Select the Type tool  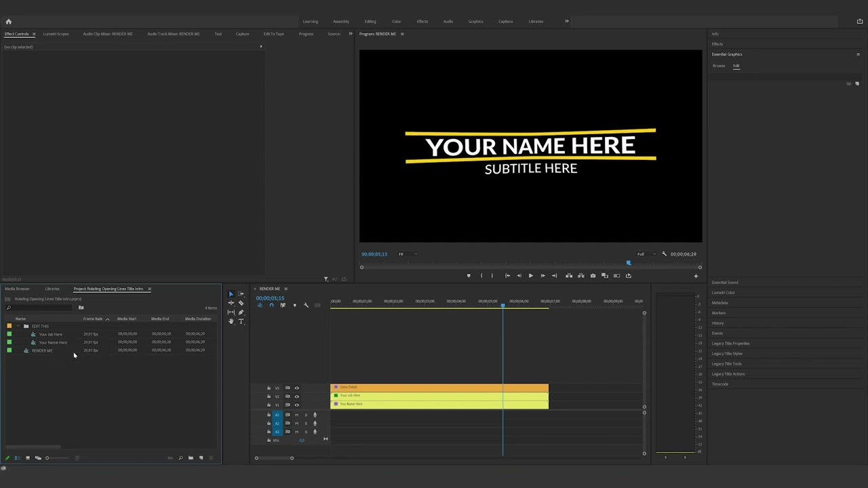241,321
